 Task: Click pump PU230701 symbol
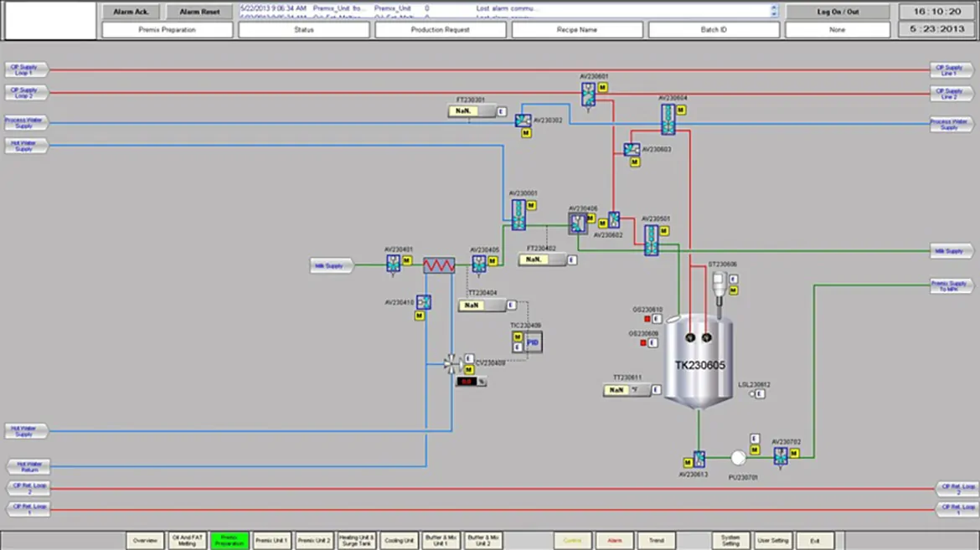(738, 458)
